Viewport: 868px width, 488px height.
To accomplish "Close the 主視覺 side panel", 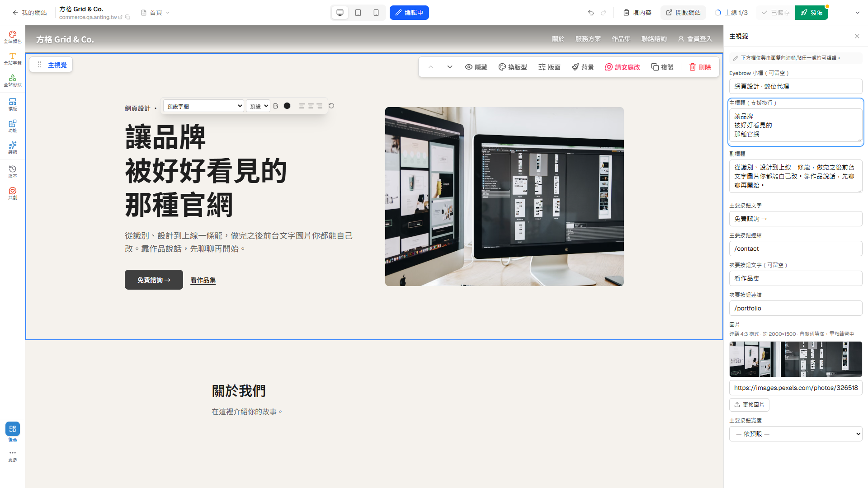I will [857, 36].
